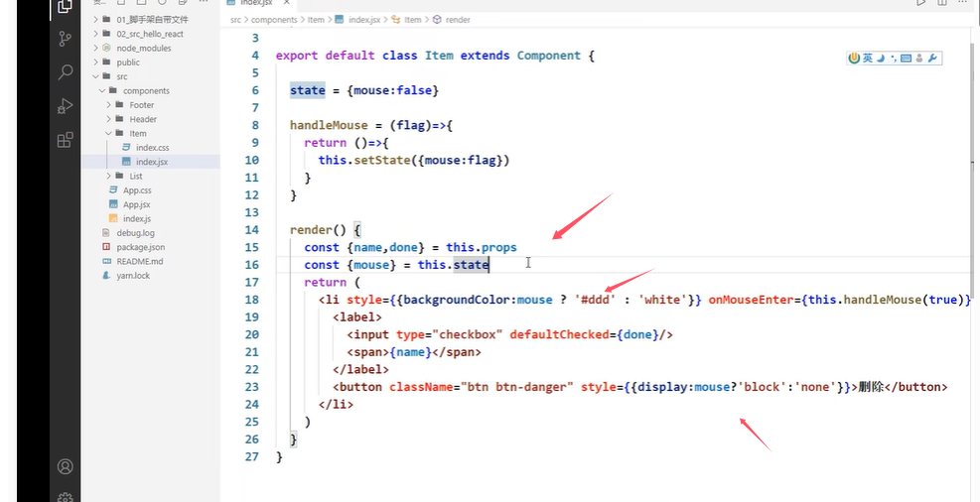Viewport: 980px width, 502px height.
Task: Open the Explorer view in activity bar
Action: [65, 6]
